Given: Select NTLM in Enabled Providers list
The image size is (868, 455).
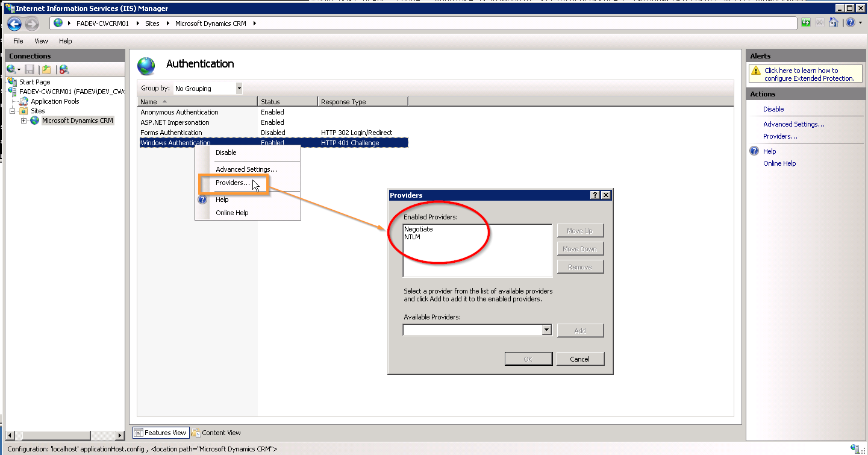Looking at the screenshot, I should (412, 237).
